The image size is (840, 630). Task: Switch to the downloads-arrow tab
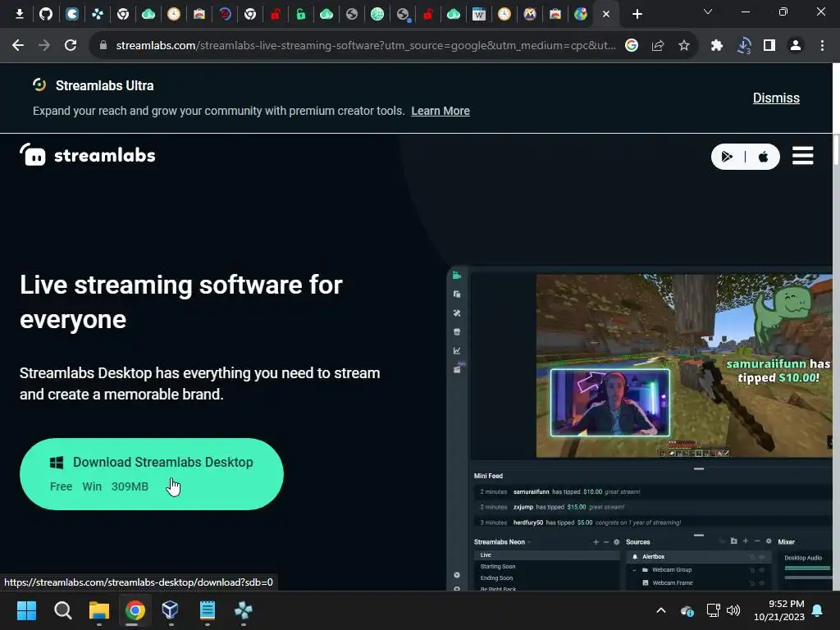click(x=20, y=14)
